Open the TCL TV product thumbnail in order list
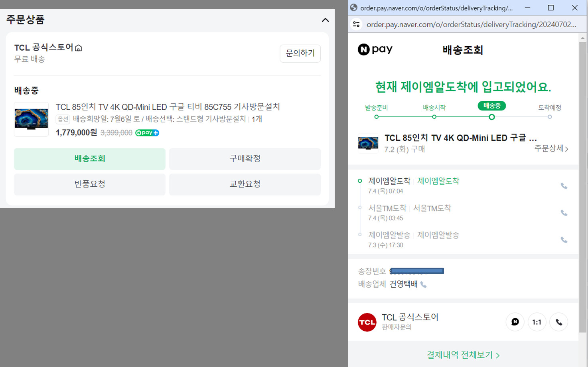The image size is (588, 367). coord(31,119)
